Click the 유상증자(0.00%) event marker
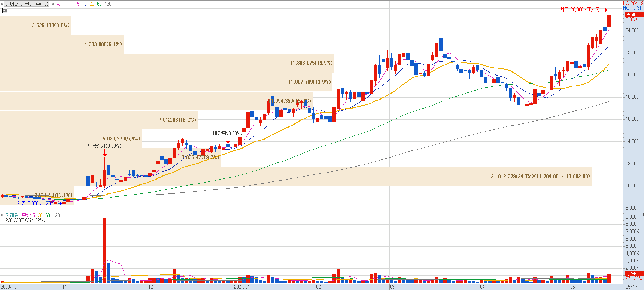This screenshot has width=644, height=290. [x=104, y=146]
